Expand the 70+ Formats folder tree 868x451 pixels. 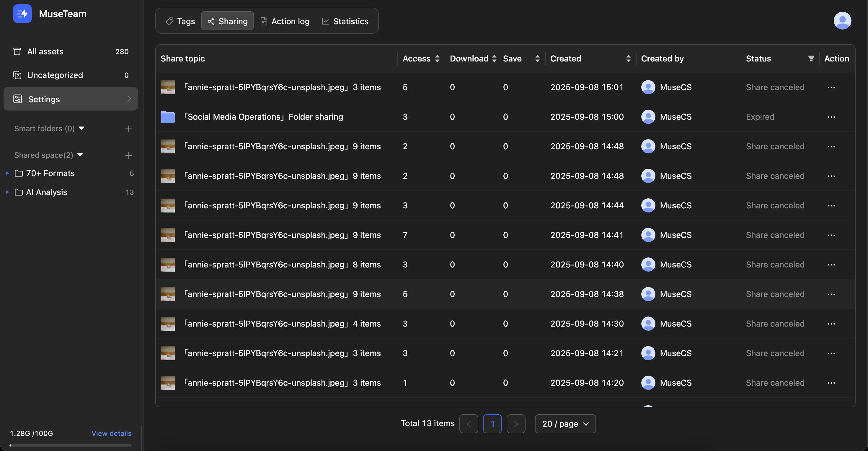pyautogui.click(x=7, y=173)
